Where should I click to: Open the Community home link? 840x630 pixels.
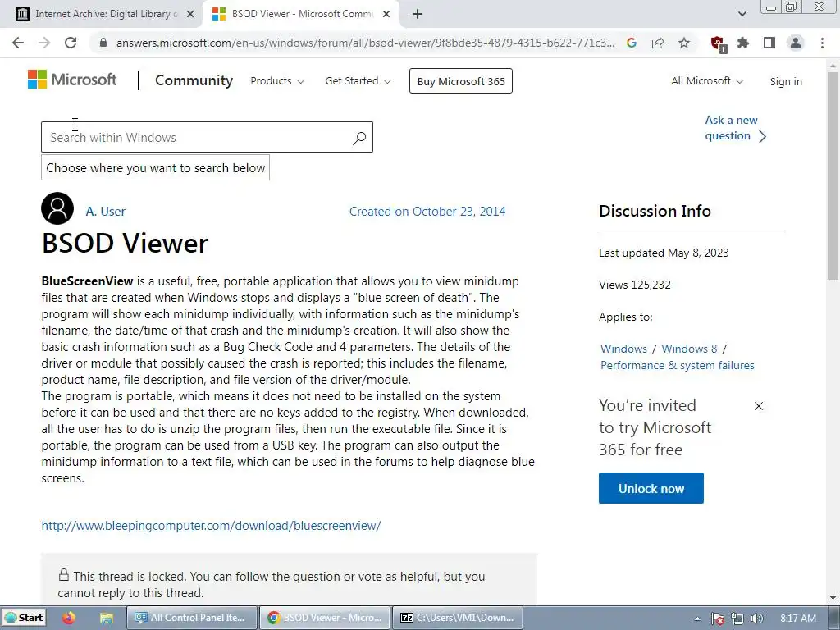[x=194, y=80]
